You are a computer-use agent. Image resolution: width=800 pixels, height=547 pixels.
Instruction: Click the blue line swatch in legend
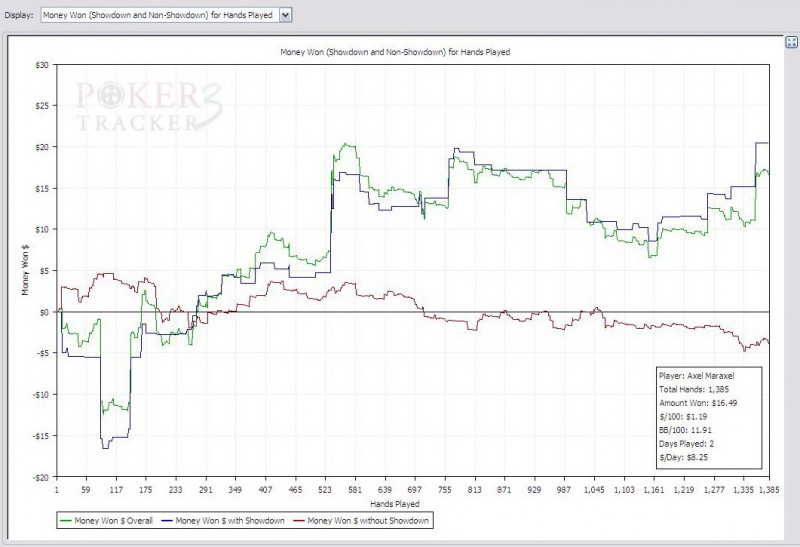pyautogui.click(x=167, y=521)
